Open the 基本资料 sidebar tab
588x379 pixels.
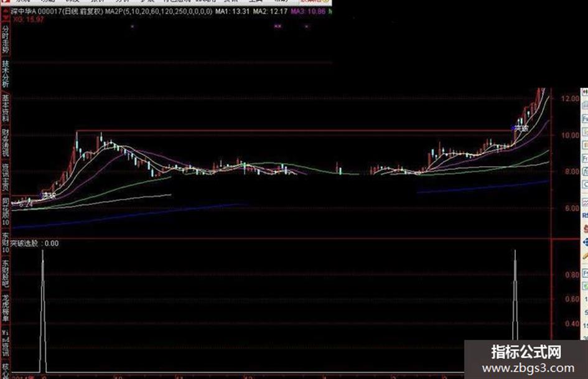point(5,108)
